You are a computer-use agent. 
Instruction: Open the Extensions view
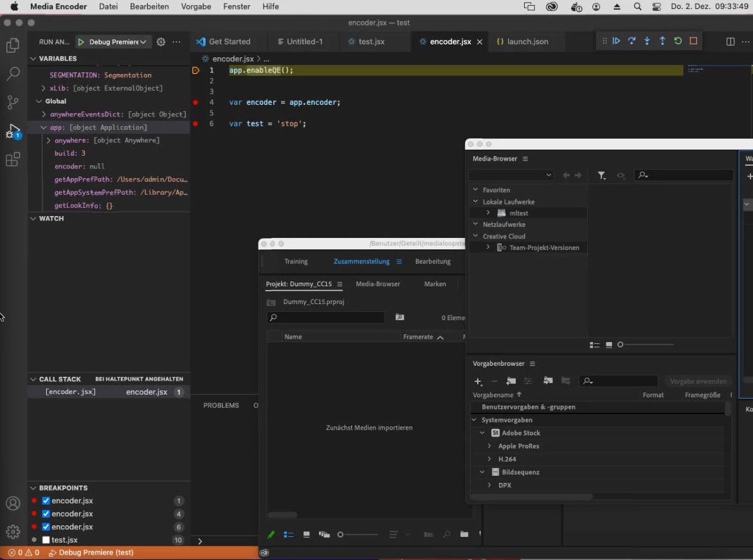coord(13,159)
